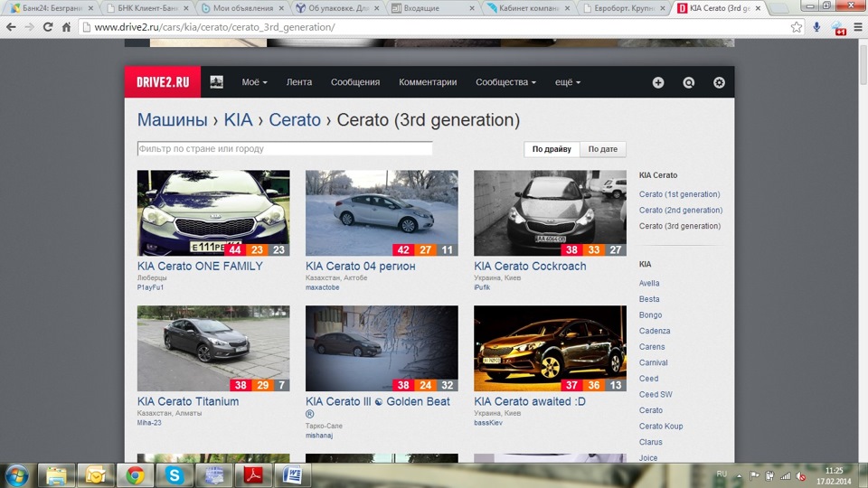Open user profile maxactobe
This screenshot has width=868, height=488.
[x=322, y=287]
